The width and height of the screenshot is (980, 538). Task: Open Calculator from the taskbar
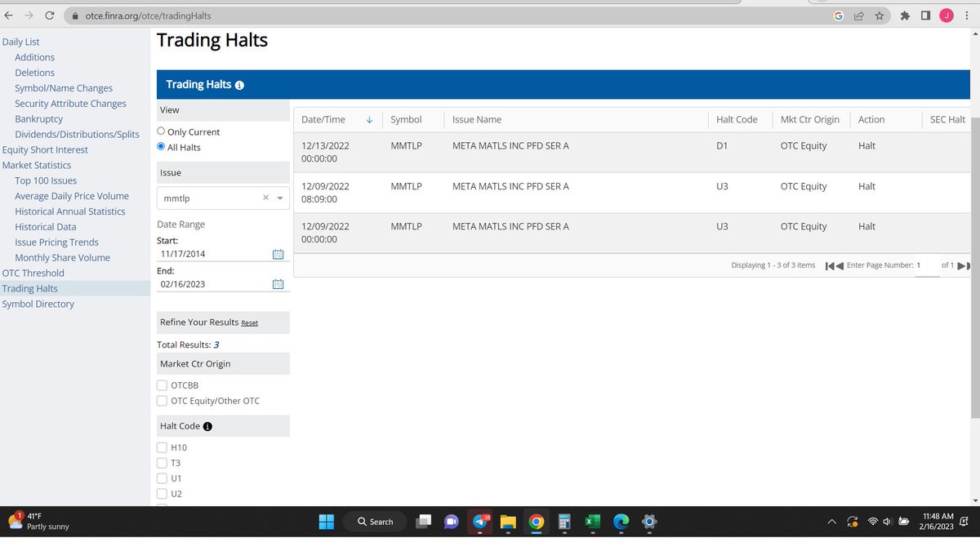(564, 521)
